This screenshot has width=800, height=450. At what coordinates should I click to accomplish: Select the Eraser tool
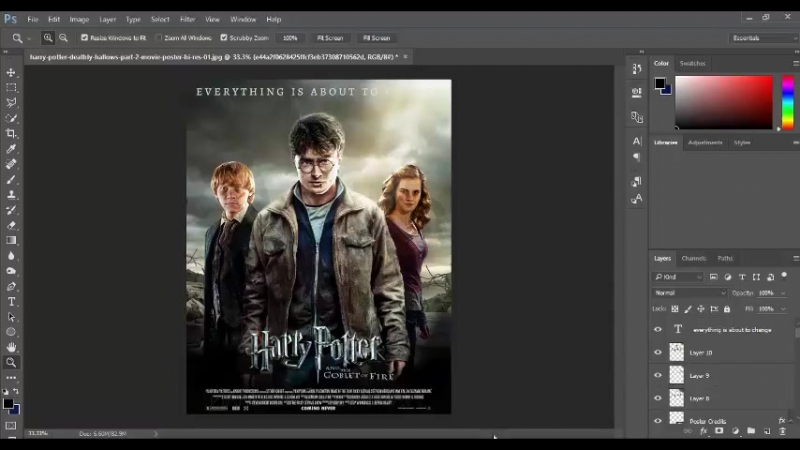(11, 225)
